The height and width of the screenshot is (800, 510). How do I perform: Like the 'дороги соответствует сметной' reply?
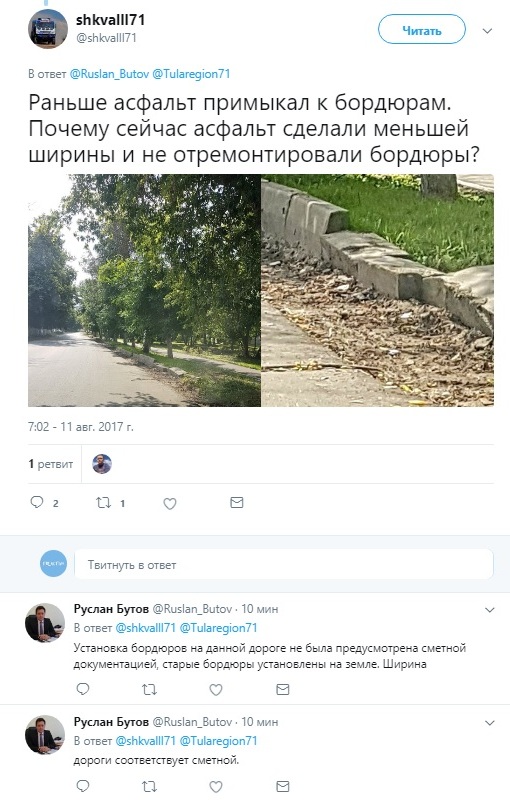(x=216, y=786)
